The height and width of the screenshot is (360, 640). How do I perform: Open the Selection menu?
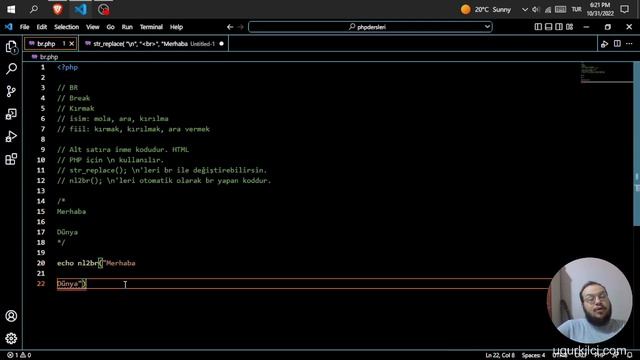67,27
